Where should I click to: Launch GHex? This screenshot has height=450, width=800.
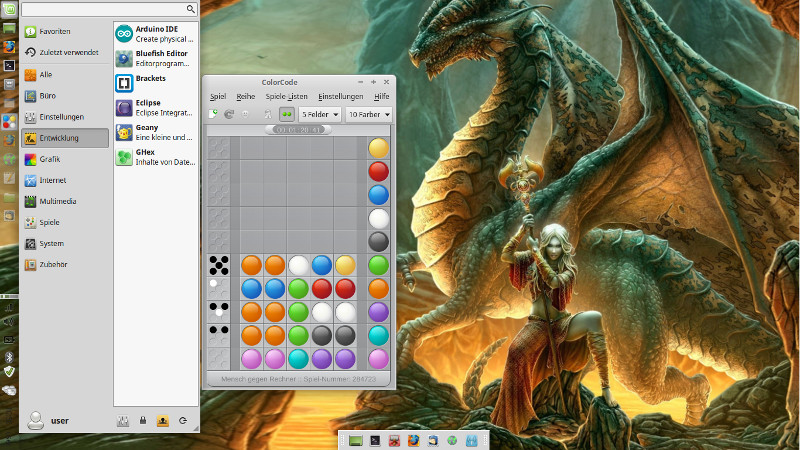pos(156,157)
